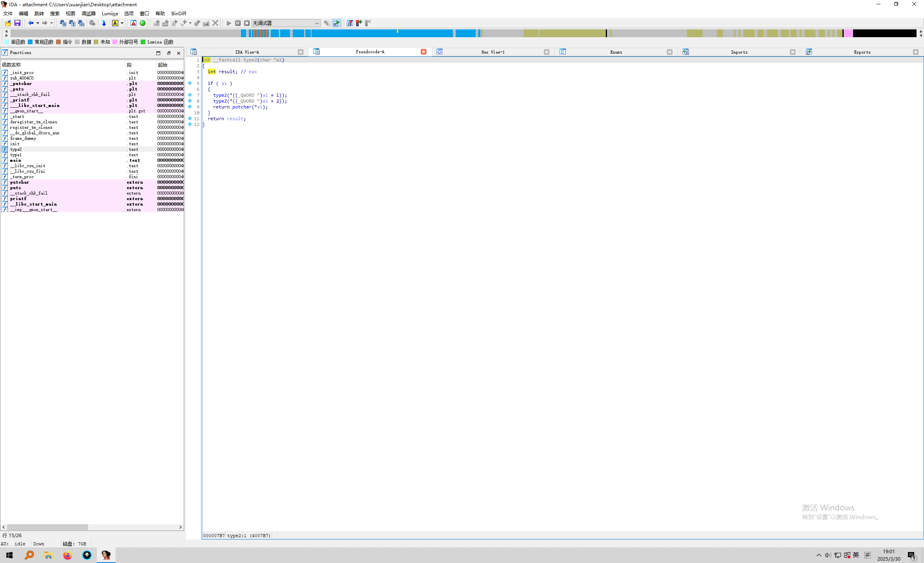Image resolution: width=924 pixels, height=563 pixels.
Task: Click the blue down arrow toolbar icon
Action: [104, 23]
